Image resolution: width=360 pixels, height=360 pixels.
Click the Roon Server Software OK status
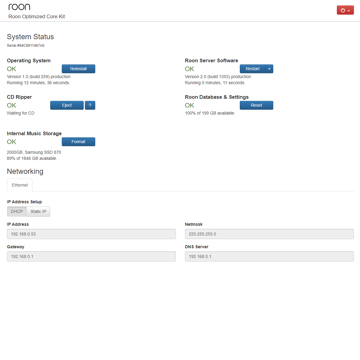tap(189, 69)
